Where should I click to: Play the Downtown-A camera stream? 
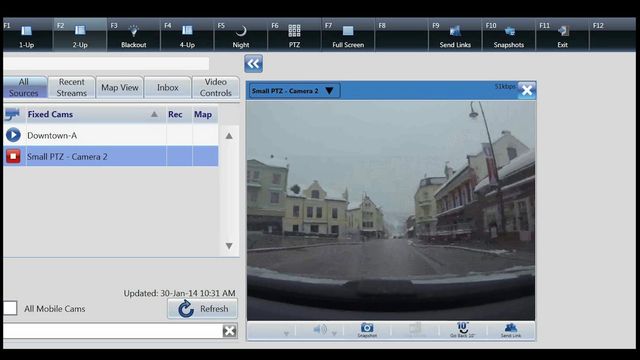[13, 135]
